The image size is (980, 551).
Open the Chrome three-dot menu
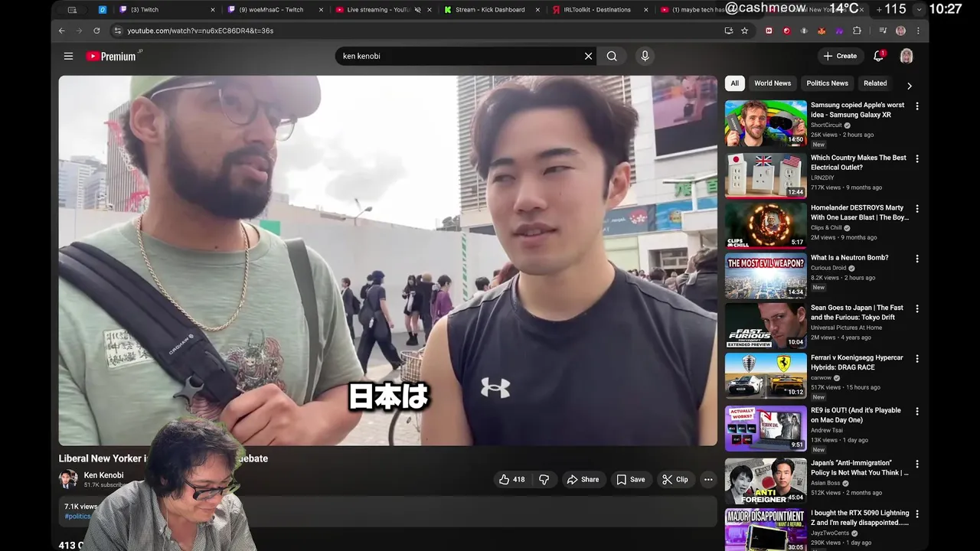coord(918,31)
